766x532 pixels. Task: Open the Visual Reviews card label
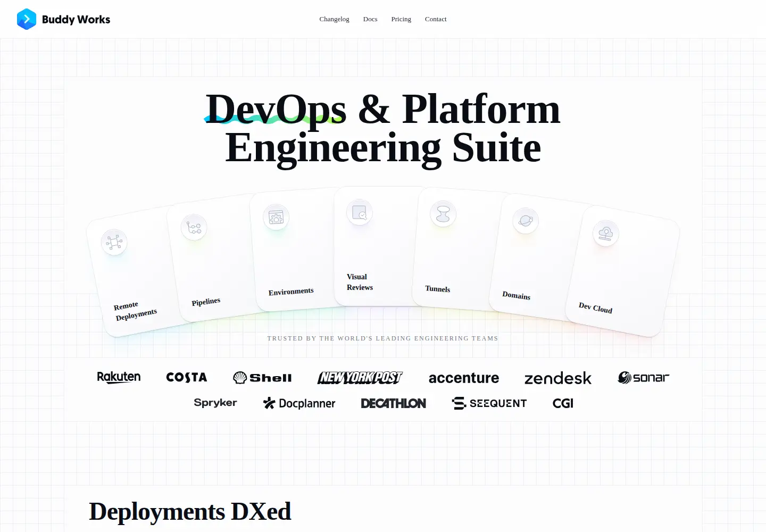[360, 282]
